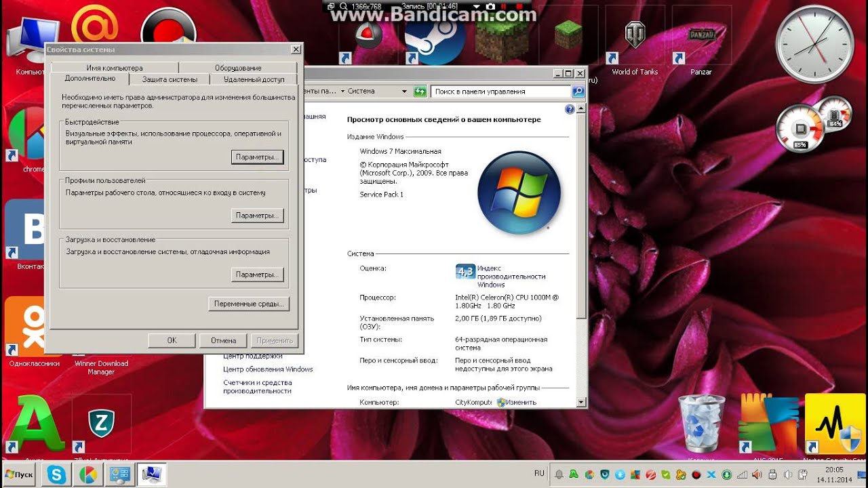Open the Zillya Antivirus shield shortcut
Viewport: 868px width, 488px height.
[x=101, y=424]
